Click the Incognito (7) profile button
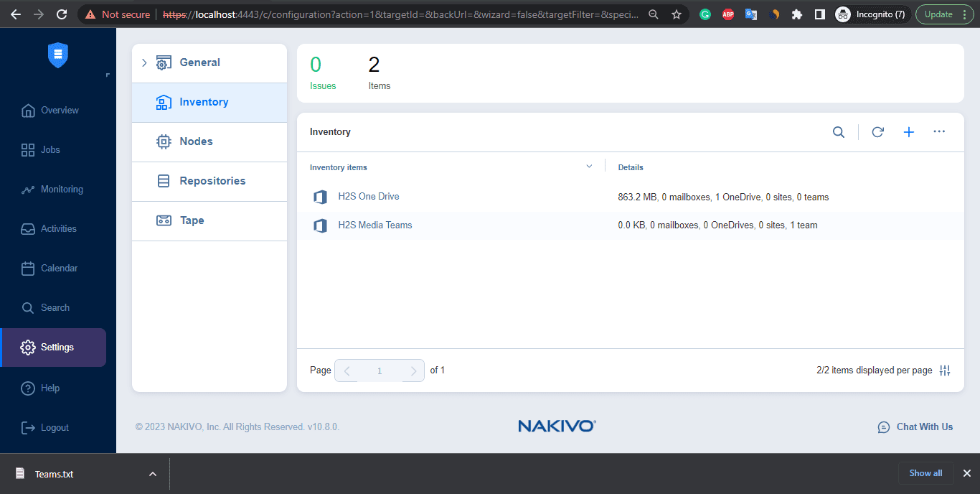The width and height of the screenshot is (980, 494). coord(872,14)
